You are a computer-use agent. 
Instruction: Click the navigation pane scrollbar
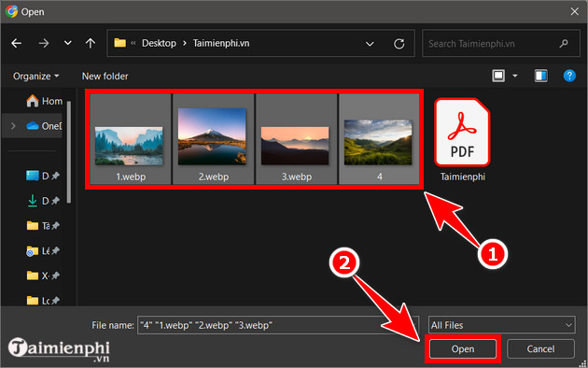pos(69,152)
